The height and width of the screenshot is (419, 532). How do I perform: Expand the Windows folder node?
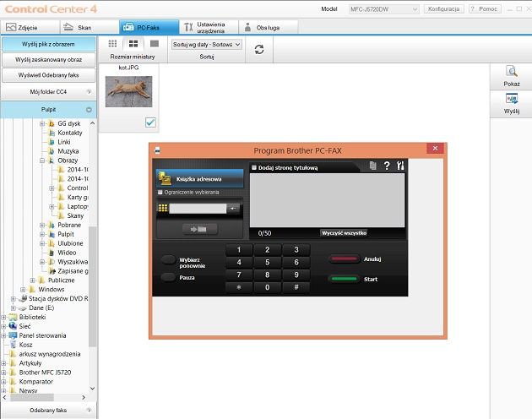[23, 289]
